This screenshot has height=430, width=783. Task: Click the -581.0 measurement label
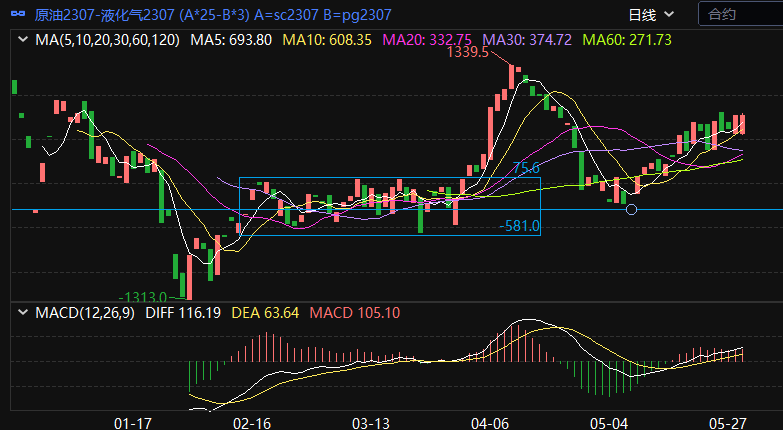click(519, 227)
